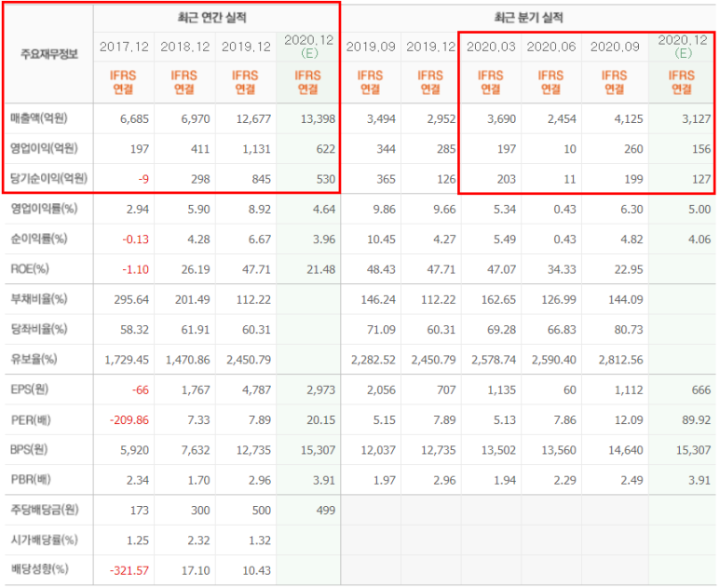Click the net income value 845

[262, 179]
